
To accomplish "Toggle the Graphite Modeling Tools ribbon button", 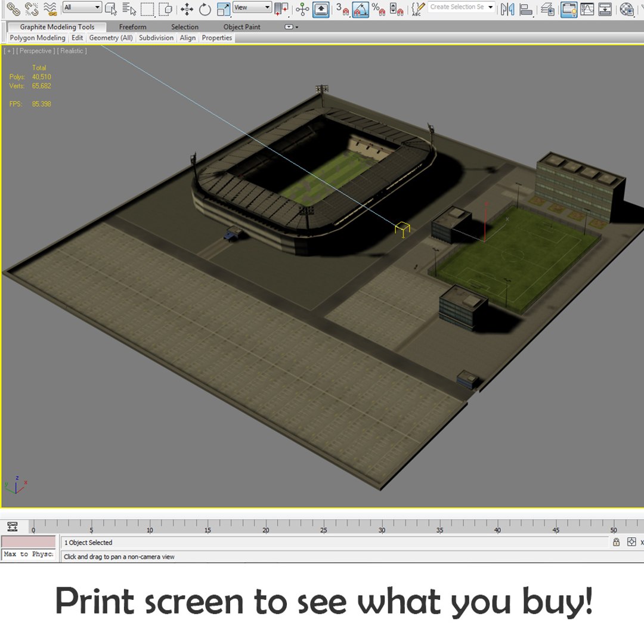I will click(569, 9).
